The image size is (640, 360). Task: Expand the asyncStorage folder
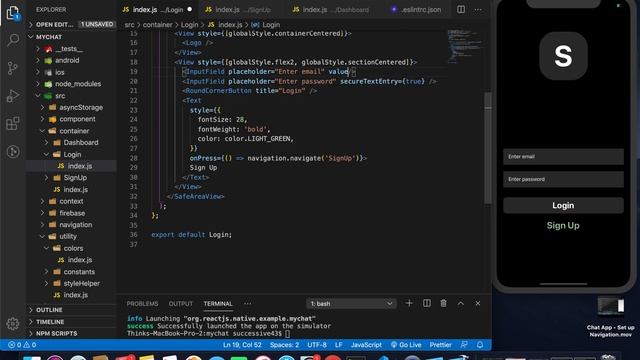click(71, 107)
